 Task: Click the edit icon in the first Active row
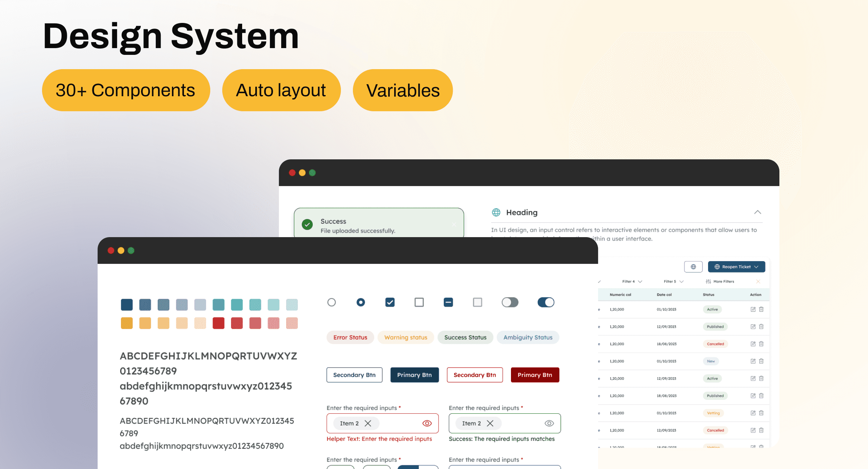coord(753,309)
